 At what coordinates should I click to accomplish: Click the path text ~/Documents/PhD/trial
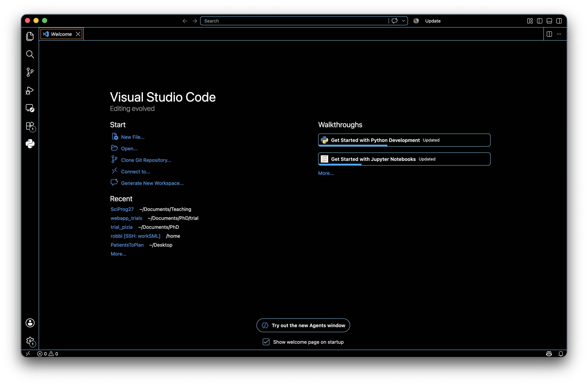[x=173, y=218]
